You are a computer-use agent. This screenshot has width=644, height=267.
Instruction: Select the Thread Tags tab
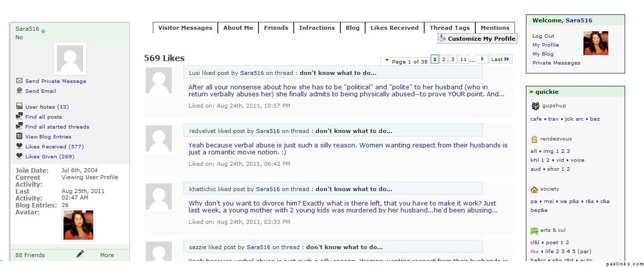coord(450,28)
